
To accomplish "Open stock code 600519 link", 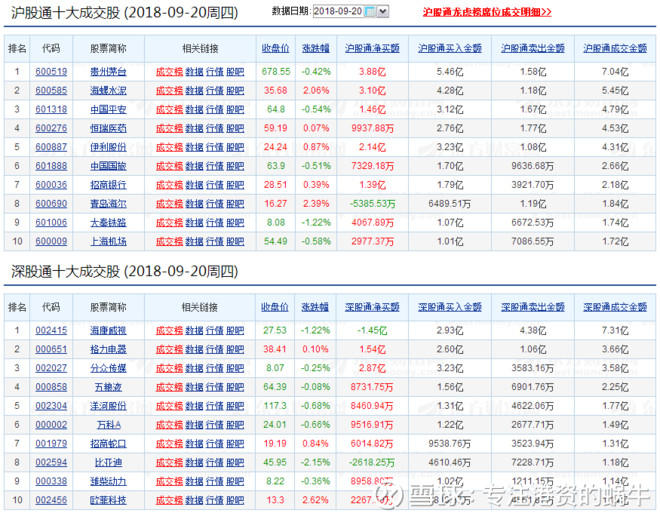I will (x=51, y=72).
